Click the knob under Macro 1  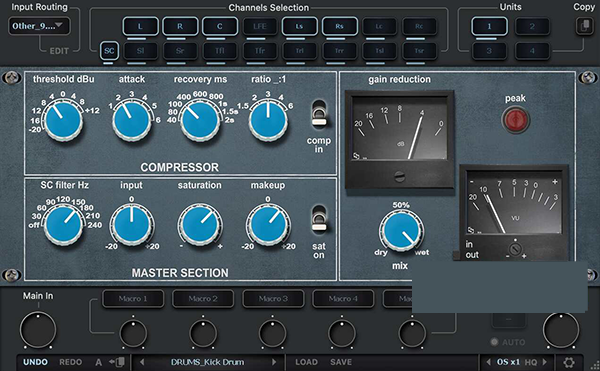(133, 334)
